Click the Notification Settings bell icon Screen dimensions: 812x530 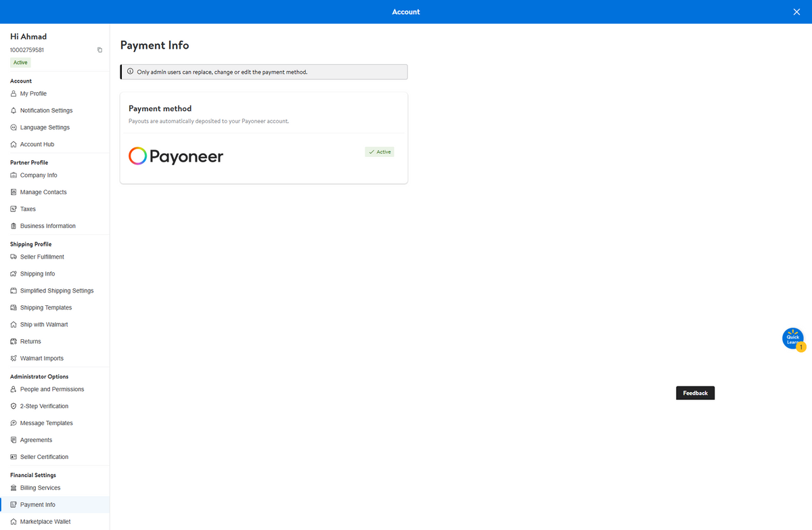pos(14,110)
